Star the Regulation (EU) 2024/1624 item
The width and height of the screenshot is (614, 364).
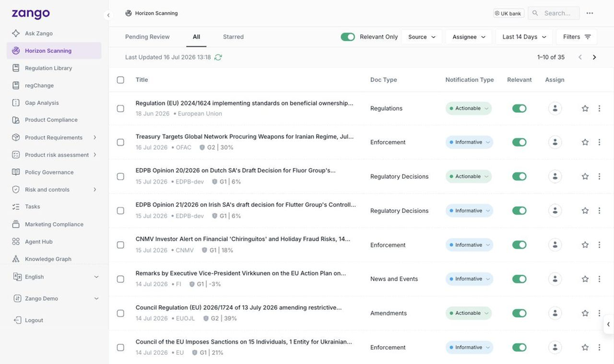(585, 109)
